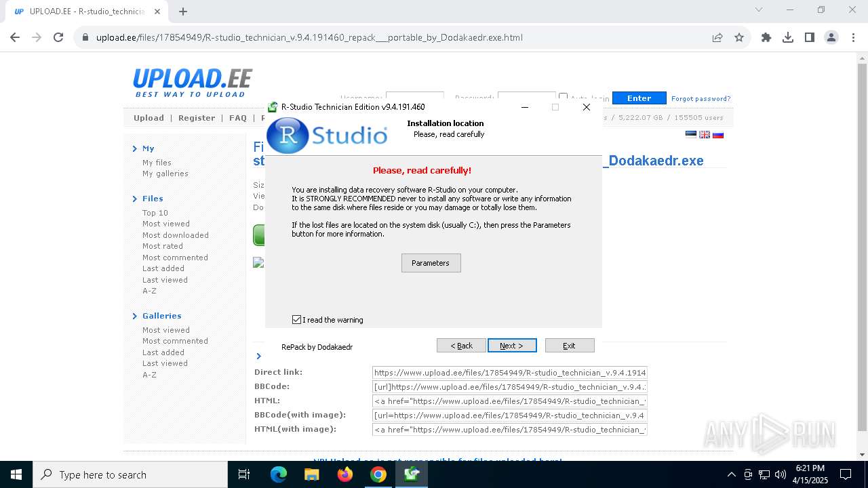Open Chrome three-dot menu
The width and height of the screenshot is (868, 488).
[x=852, y=37]
